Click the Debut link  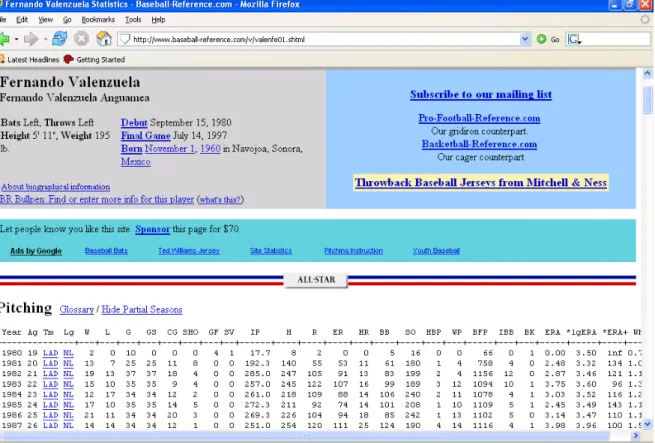134,123
